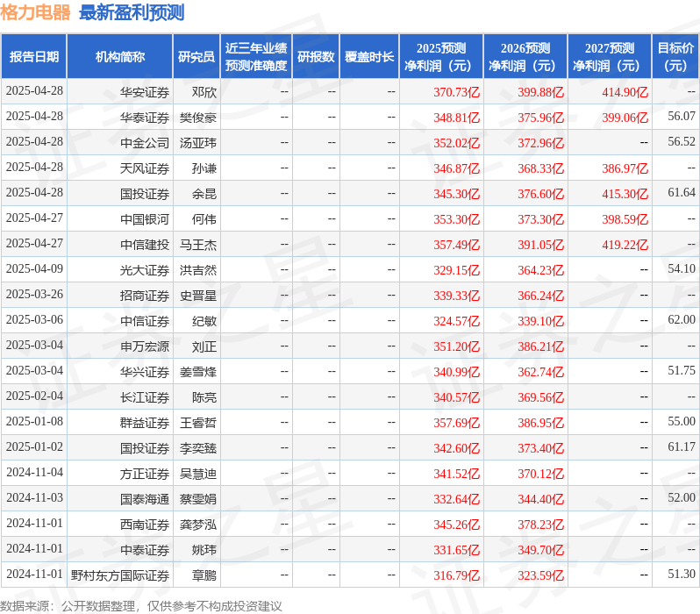The image size is (700, 614).
Task: Click the 414.90亿 profit value
Action: (625, 92)
